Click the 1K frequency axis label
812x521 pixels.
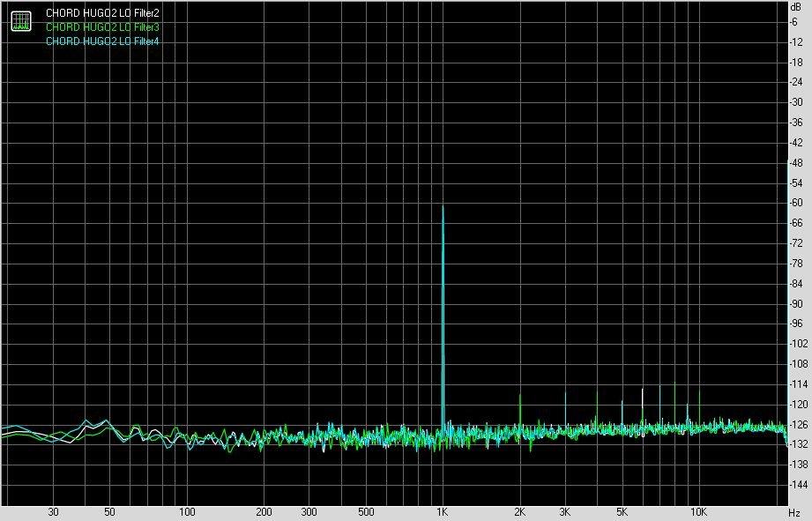(x=443, y=512)
